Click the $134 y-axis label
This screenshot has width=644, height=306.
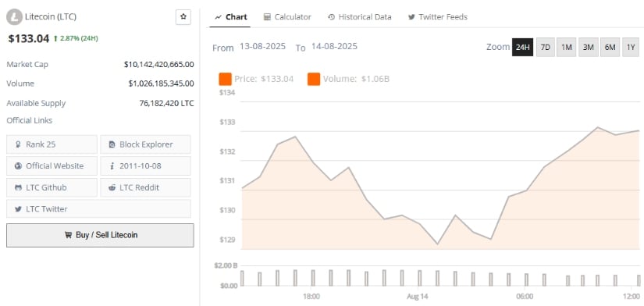(227, 93)
